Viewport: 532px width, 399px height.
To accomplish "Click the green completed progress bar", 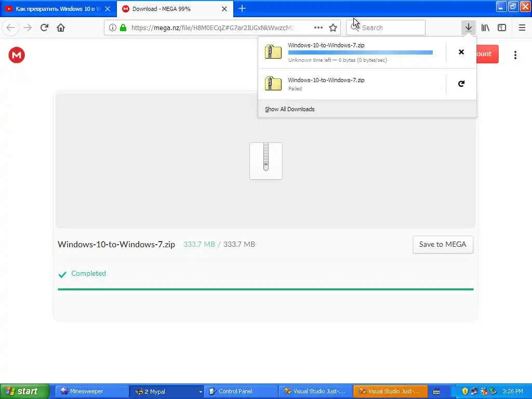I will (265, 289).
